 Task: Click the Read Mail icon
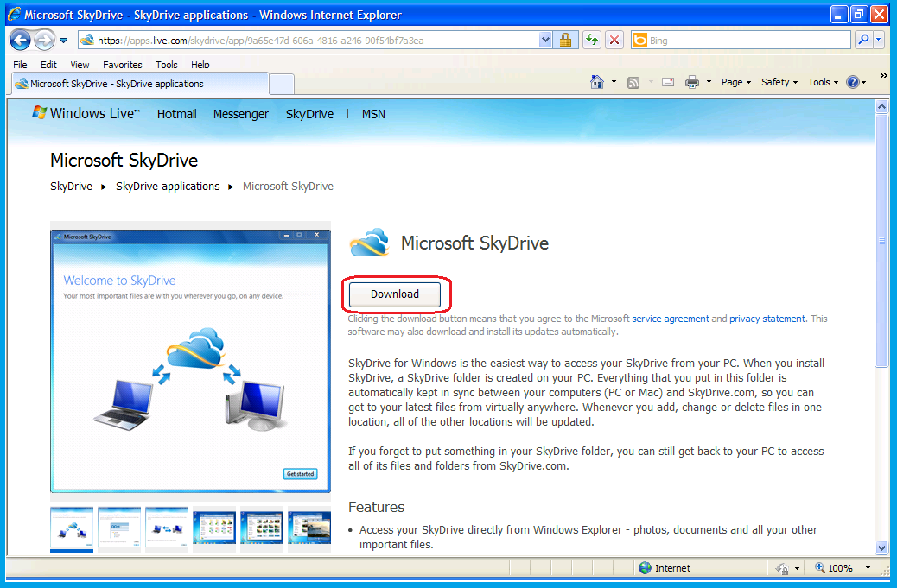668,82
